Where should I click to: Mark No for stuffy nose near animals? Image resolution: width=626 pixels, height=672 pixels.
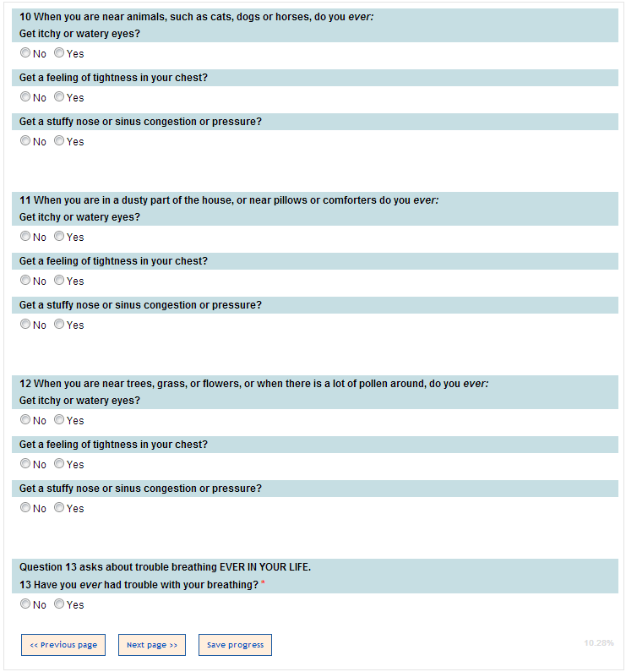pos(25,141)
